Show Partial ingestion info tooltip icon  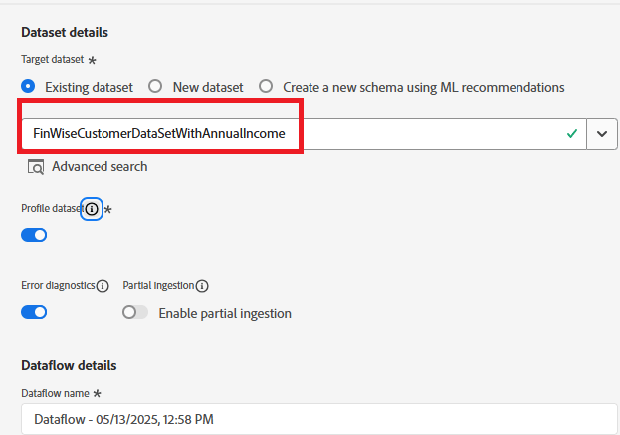(202, 286)
